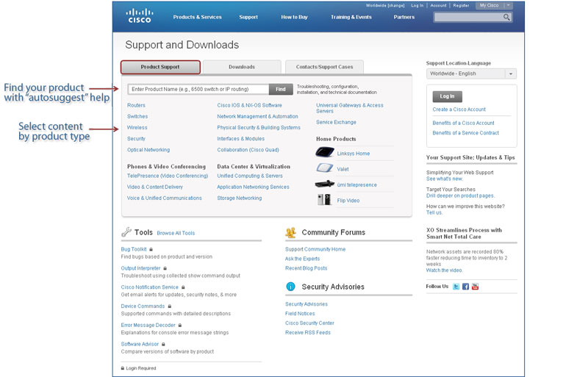Click the Linksys Home router image
This screenshot has width=588, height=377.
click(x=325, y=152)
